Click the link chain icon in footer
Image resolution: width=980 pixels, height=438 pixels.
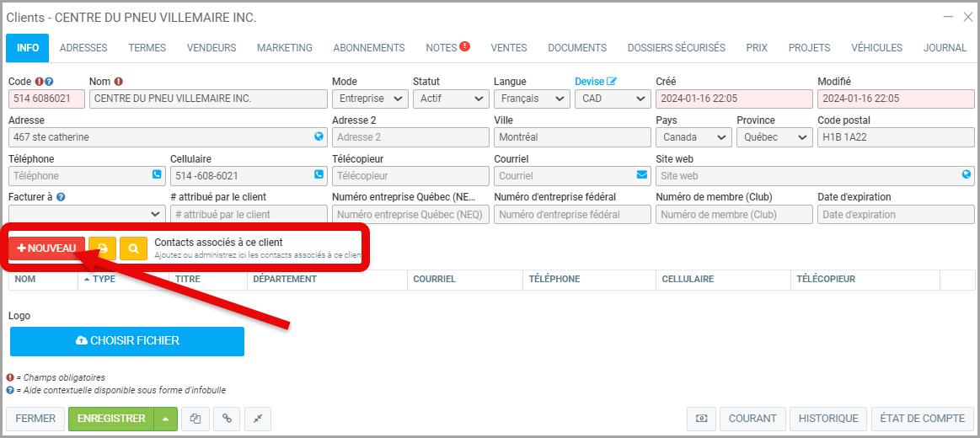point(226,419)
